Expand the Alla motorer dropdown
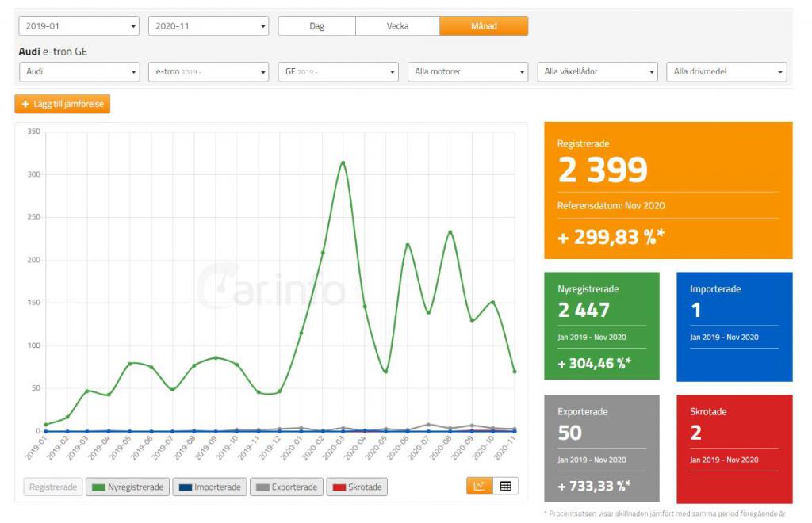812x523 pixels. 468,72
